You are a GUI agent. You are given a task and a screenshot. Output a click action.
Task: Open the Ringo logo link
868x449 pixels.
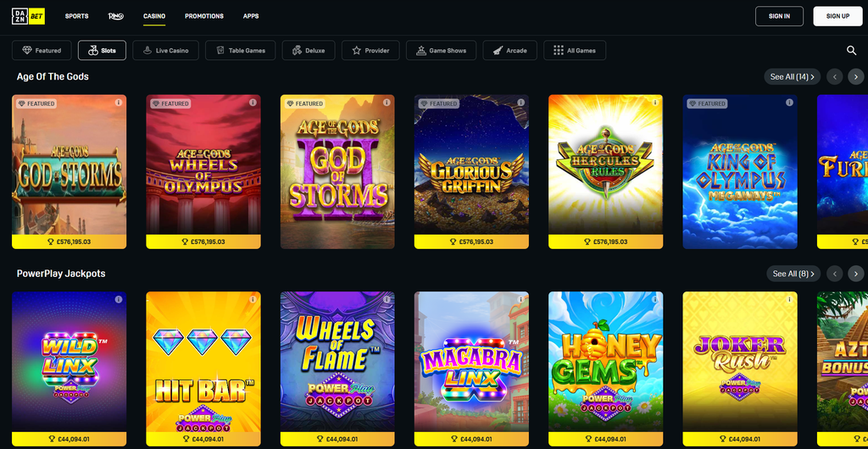click(x=115, y=16)
